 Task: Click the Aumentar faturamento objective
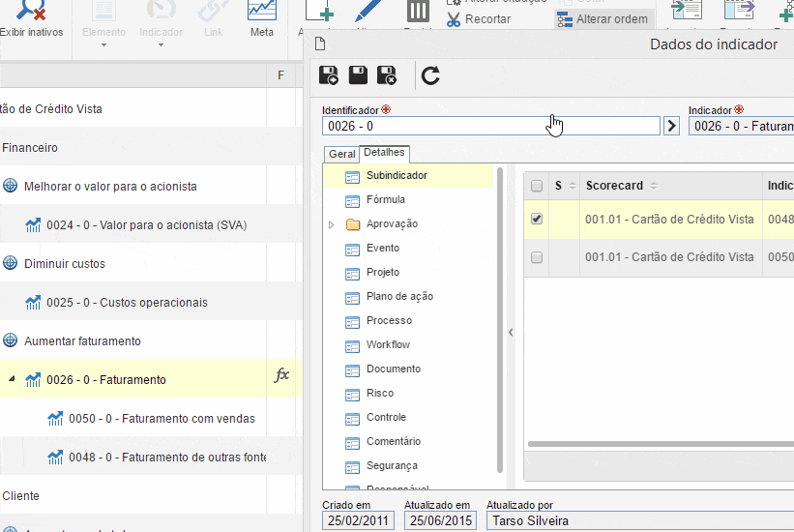82,341
